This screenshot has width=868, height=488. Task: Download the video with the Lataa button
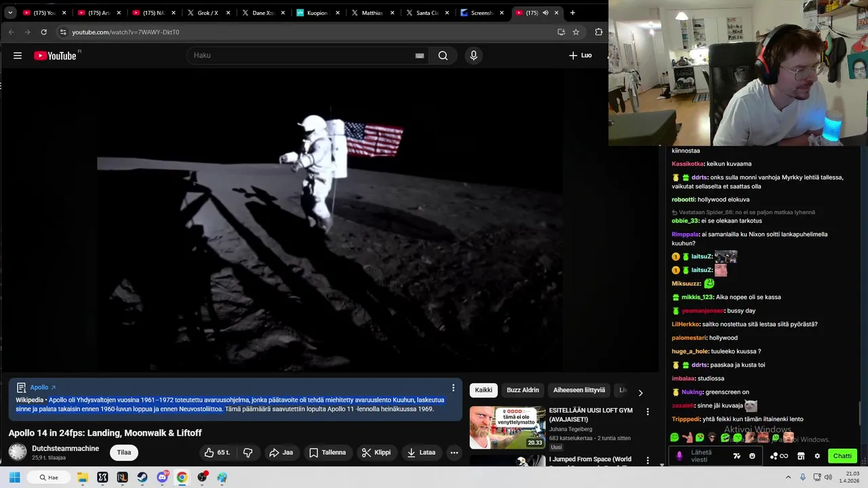(421, 453)
